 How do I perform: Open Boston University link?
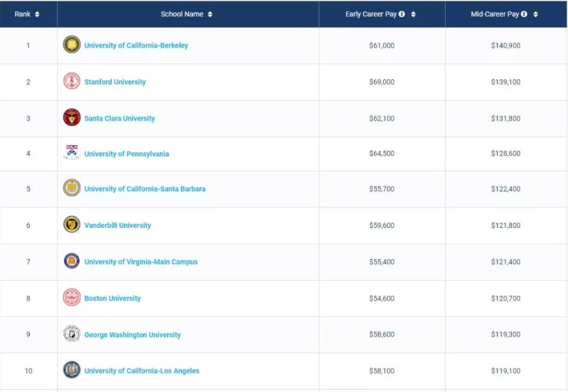tap(113, 298)
